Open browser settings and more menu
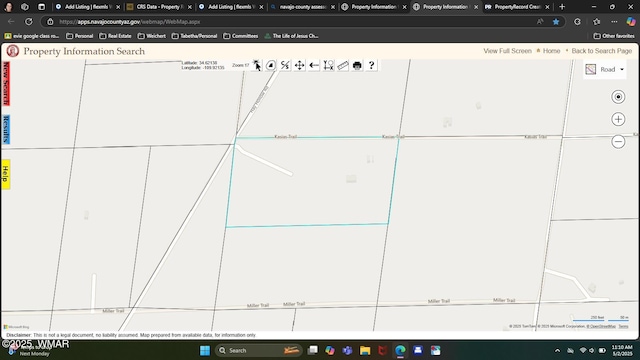This screenshot has height=360, width=640. (x=614, y=22)
